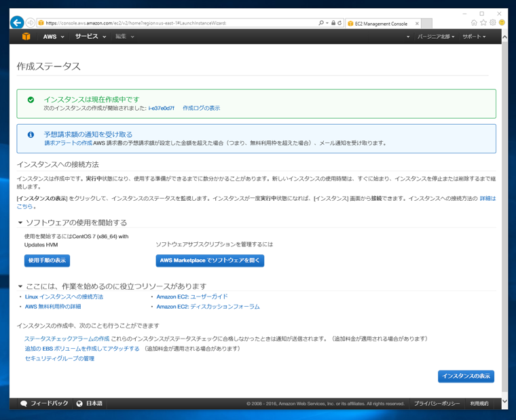This screenshot has height=420, width=516.
Task: Open the 詳細はこちら link
Action: click(487, 198)
